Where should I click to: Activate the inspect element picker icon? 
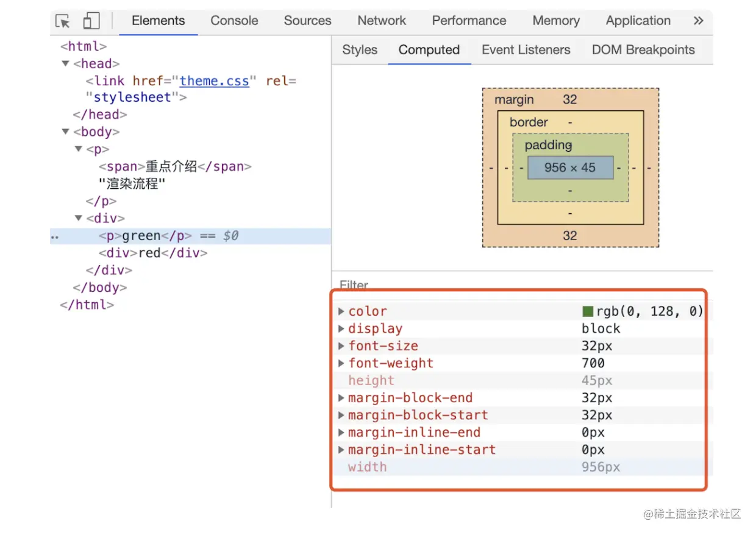click(x=63, y=21)
